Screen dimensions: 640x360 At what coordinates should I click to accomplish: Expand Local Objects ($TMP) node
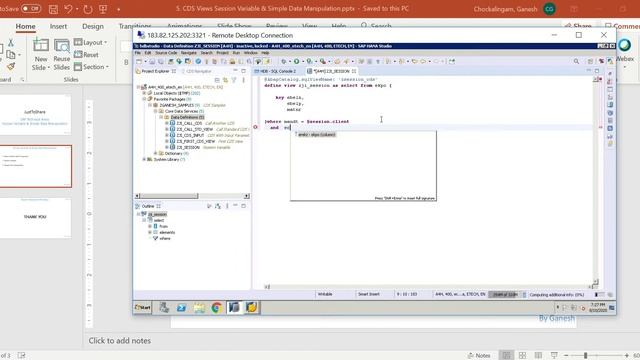click(144, 93)
